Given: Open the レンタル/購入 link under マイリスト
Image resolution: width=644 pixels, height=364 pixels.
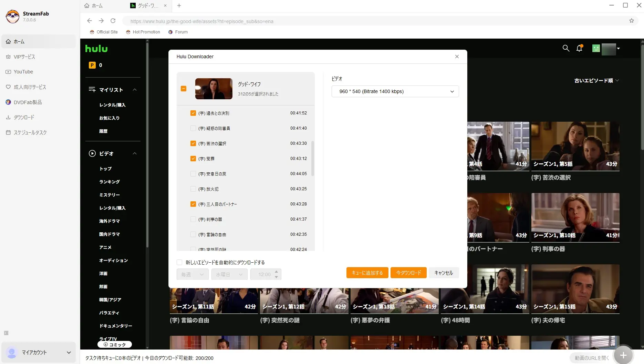Looking at the screenshot, I should pos(112,105).
